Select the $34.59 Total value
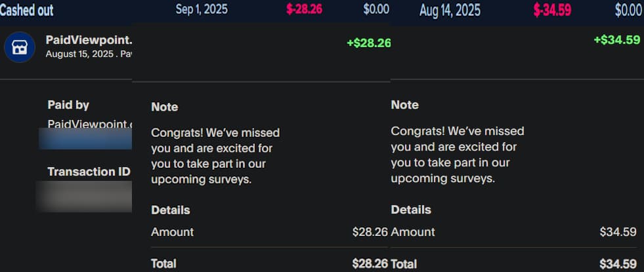 (x=618, y=264)
